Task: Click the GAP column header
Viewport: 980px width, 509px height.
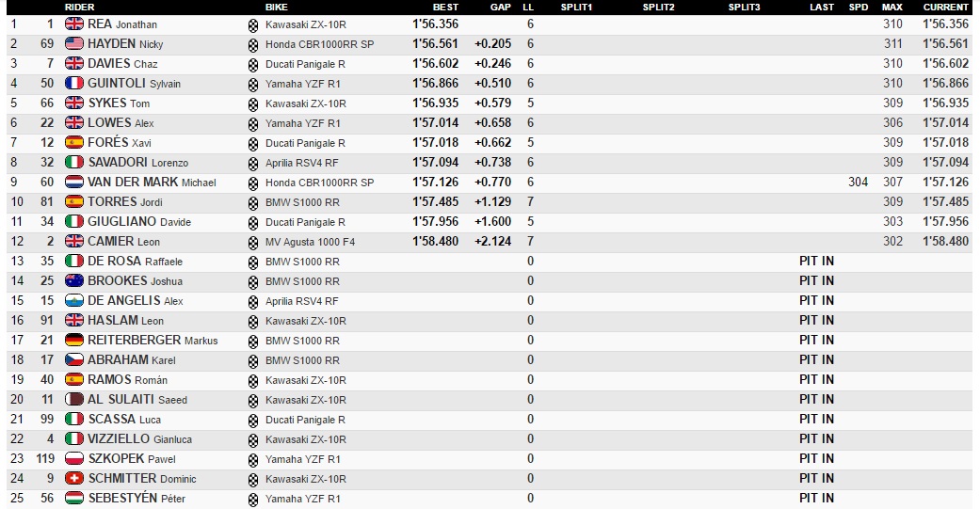Action: coord(501,8)
